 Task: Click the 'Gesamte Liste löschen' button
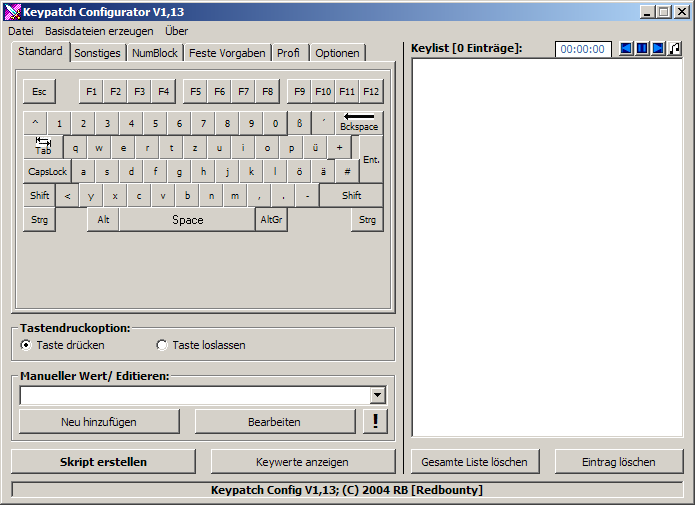click(x=474, y=462)
